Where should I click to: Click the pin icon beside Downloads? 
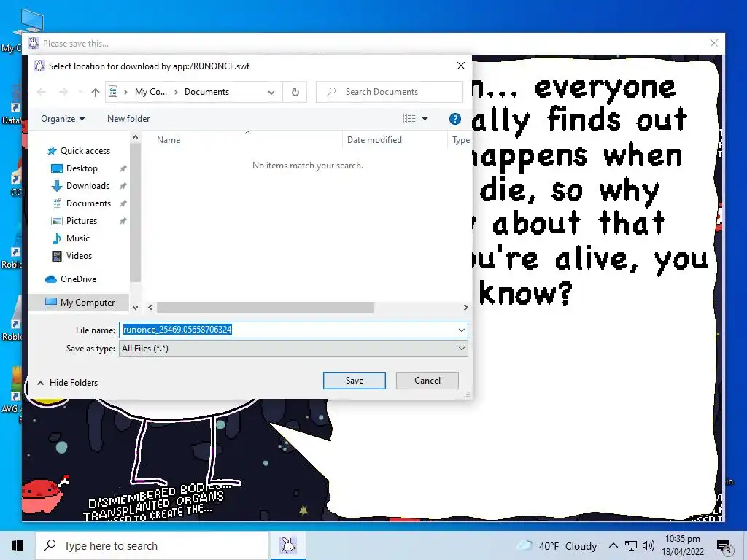(123, 186)
